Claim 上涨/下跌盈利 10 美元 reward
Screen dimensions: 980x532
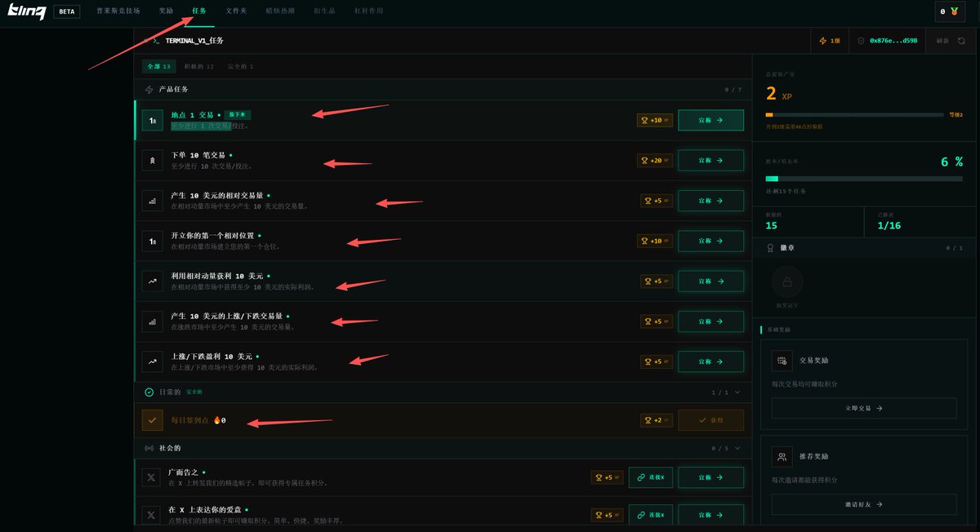[x=710, y=361]
